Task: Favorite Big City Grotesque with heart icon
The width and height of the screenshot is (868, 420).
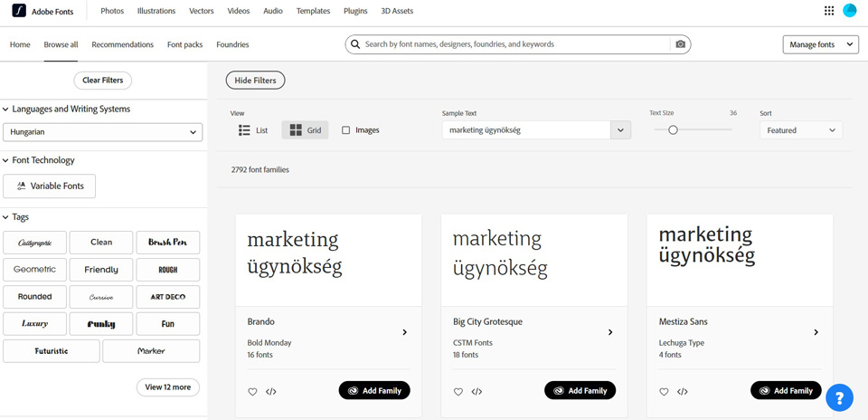Action: click(458, 392)
